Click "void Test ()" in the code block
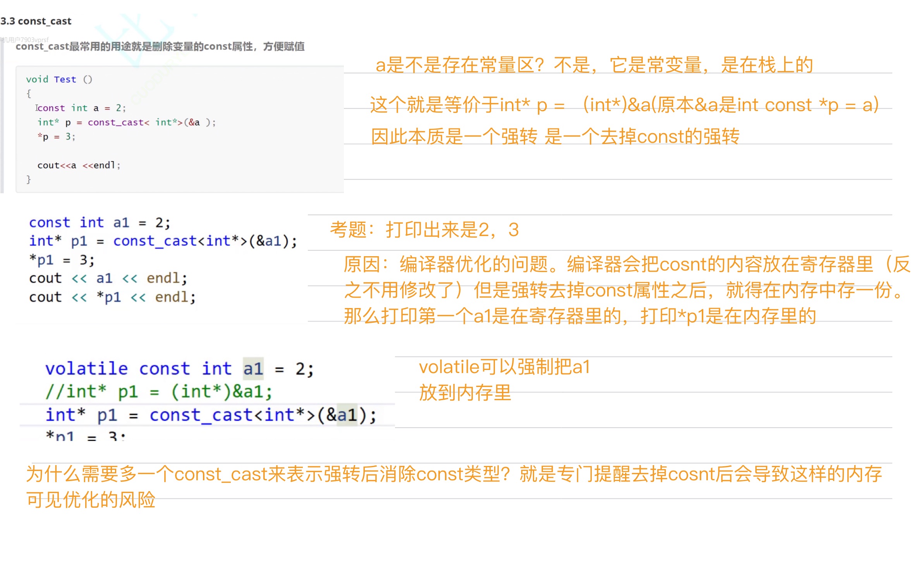This screenshot has width=924, height=577. pyautogui.click(x=59, y=79)
